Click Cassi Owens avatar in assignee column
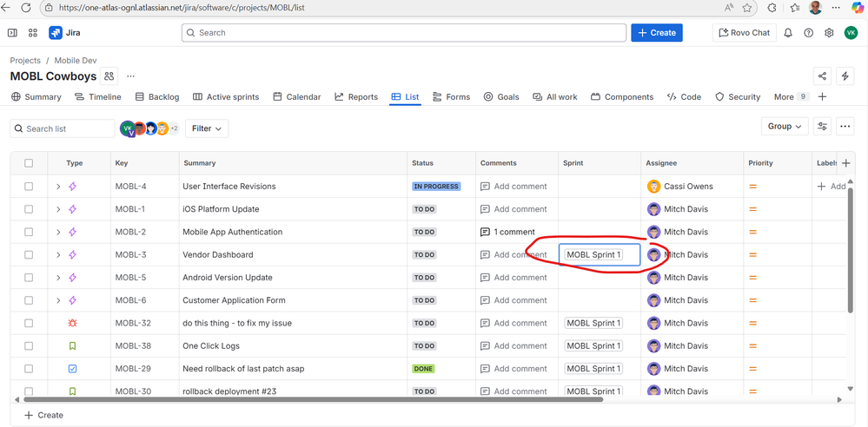The image size is (868, 427). pyautogui.click(x=653, y=187)
